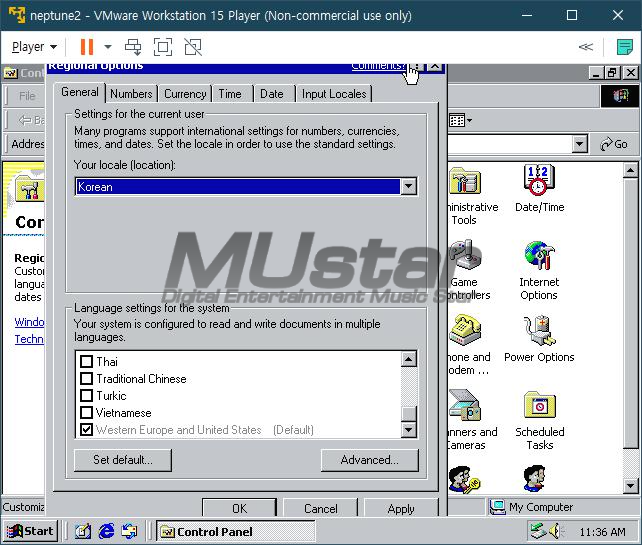Click the VMware app icon in title bar
642x545 pixels.
tap(17, 15)
